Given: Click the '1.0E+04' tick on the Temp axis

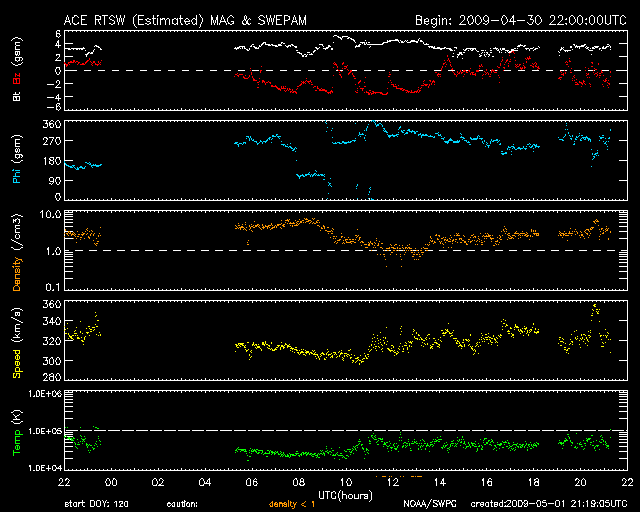Looking at the screenshot, I should click(x=45, y=468).
